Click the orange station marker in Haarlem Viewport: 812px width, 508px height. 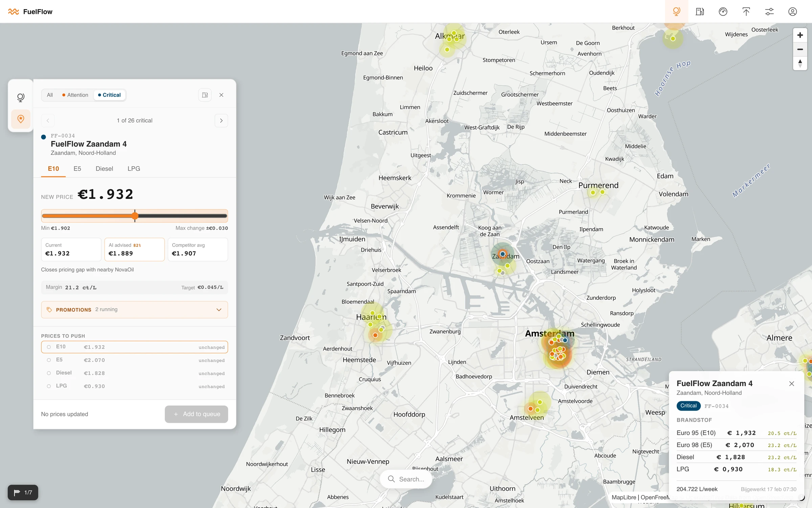click(x=375, y=335)
